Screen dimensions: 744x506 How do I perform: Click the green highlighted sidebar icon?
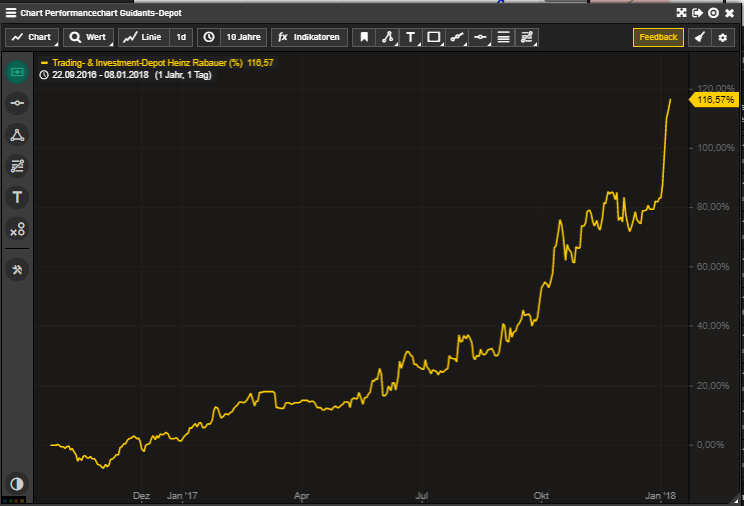pos(17,72)
